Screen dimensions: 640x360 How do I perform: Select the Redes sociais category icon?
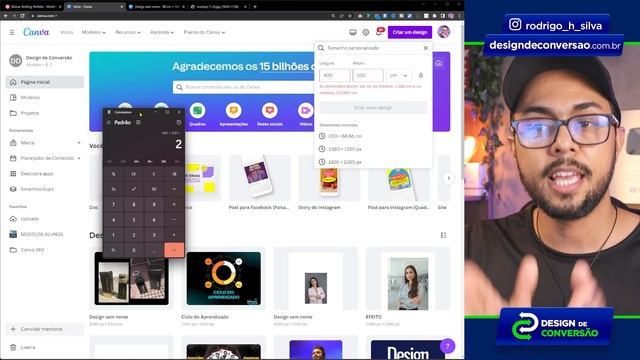click(x=270, y=110)
